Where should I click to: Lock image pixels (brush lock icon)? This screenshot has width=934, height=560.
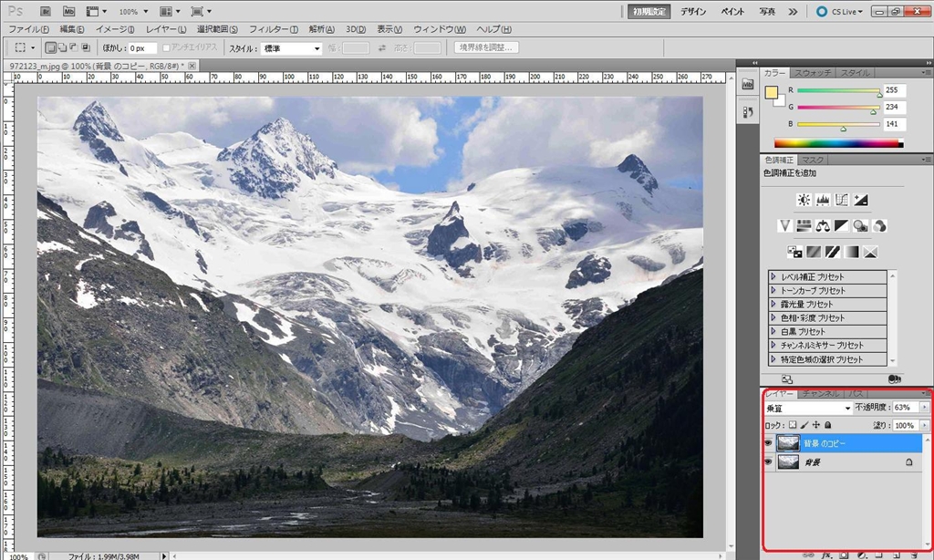[x=804, y=425]
